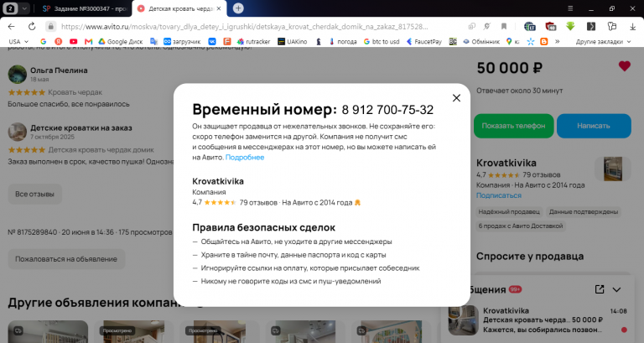Click the Надёжный продавец badge
Image resolution: width=644 pixels, height=343 pixels.
pyautogui.click(x=509, y=212)
